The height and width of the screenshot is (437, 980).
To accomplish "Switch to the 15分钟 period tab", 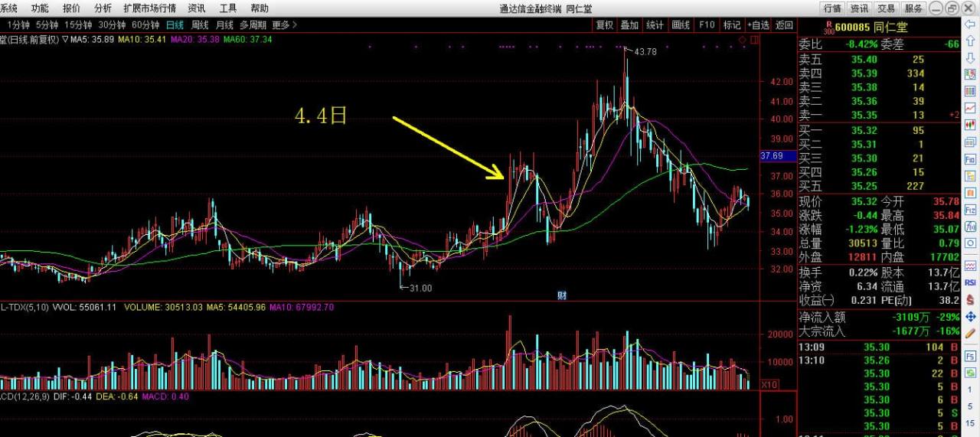I will (78, 24).
